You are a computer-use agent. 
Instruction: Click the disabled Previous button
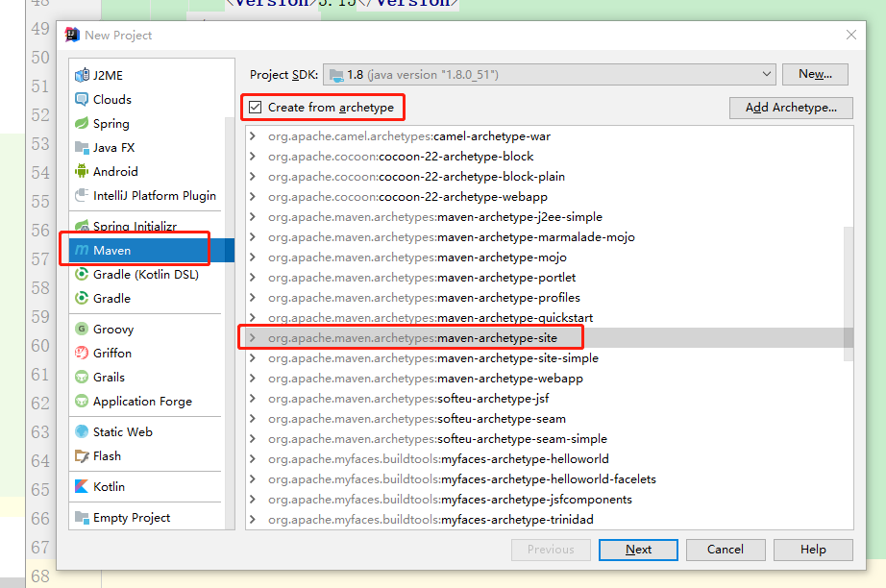click(551, 550)
